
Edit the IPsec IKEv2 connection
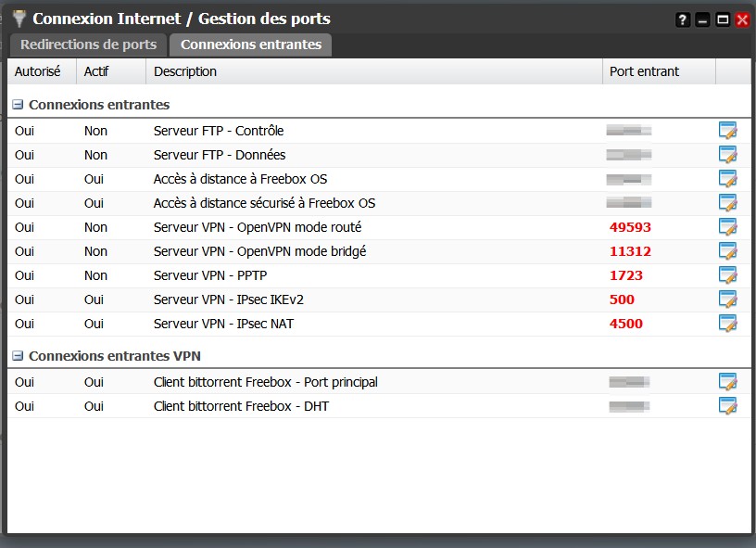click(x=727, y=299)
